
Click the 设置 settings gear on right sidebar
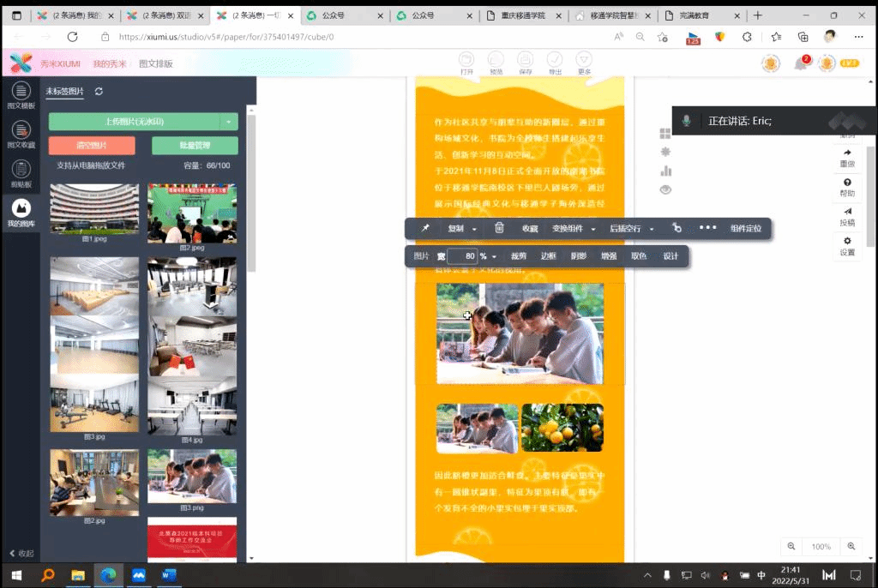(847, 245)
